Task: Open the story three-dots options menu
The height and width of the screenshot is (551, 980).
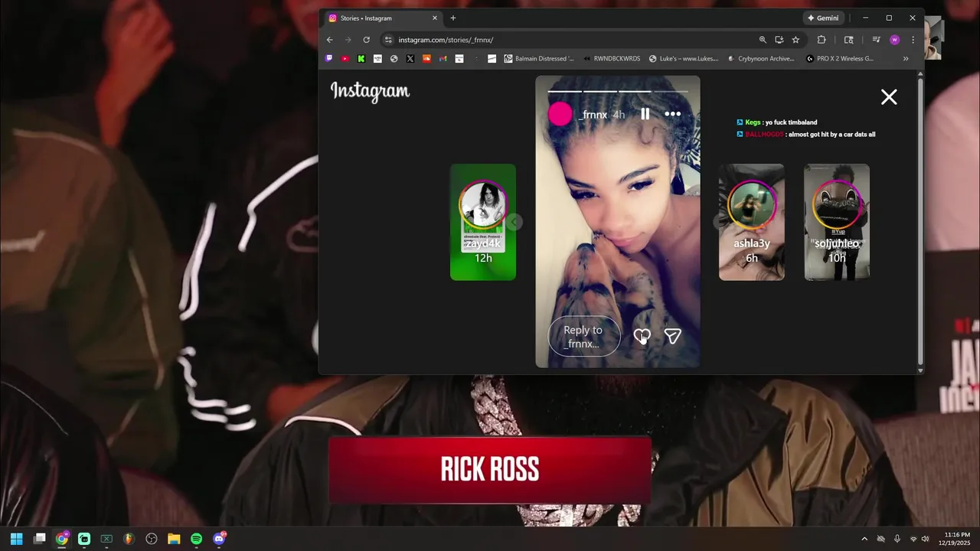Action: click(x=672, y=114)
